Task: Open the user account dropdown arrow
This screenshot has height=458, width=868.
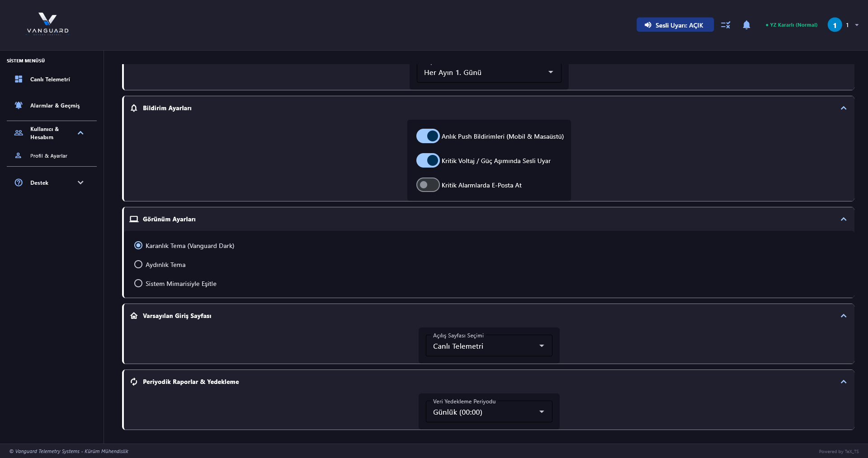Action: click(x=857, y=25)
